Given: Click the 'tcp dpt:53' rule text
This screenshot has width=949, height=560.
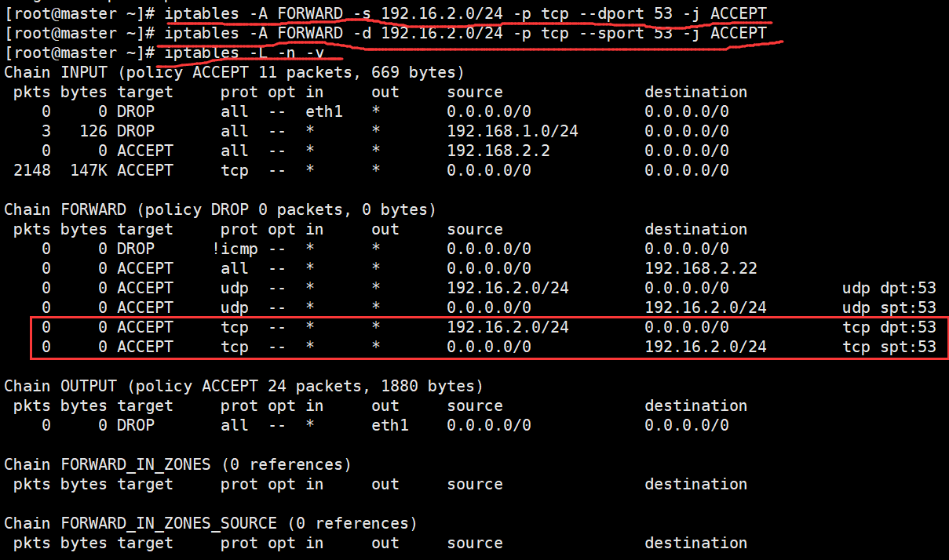Looking at the screenshot, I should [x=889, y=327].
